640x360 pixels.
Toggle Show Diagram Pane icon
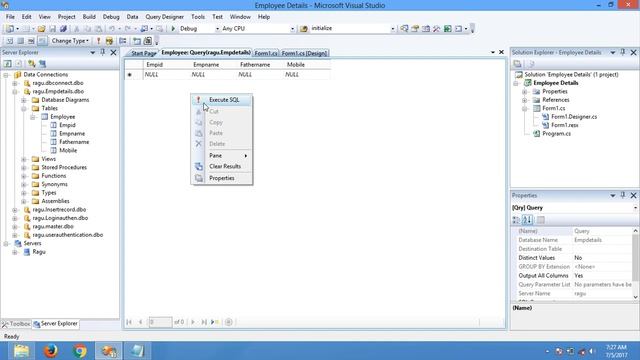coord(10,41)
